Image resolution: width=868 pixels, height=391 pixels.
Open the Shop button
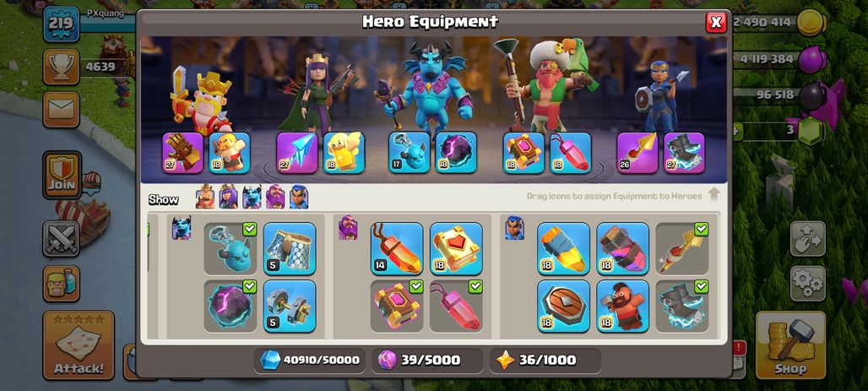click(x=790, y=345)
